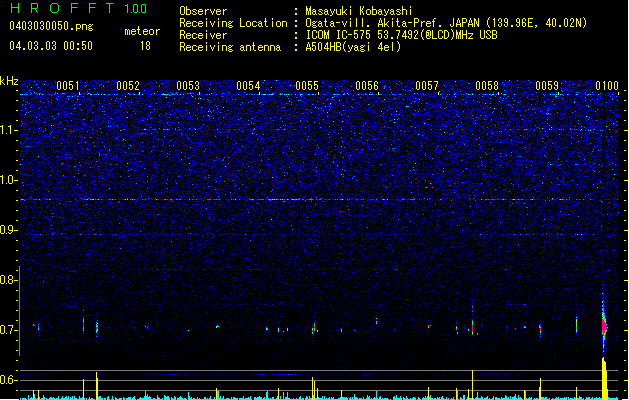Screen dimensions: 629x400
Task: Click the 0.6 frequency axis label
Action: pyautogui.click(x=8, y=380)
